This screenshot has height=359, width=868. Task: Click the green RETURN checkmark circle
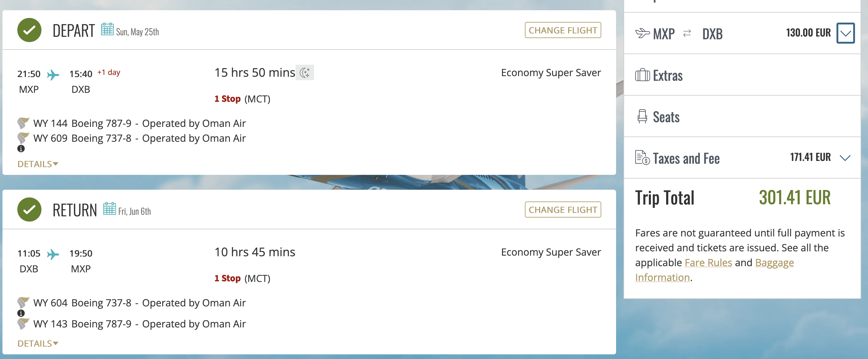click(29, 210)
